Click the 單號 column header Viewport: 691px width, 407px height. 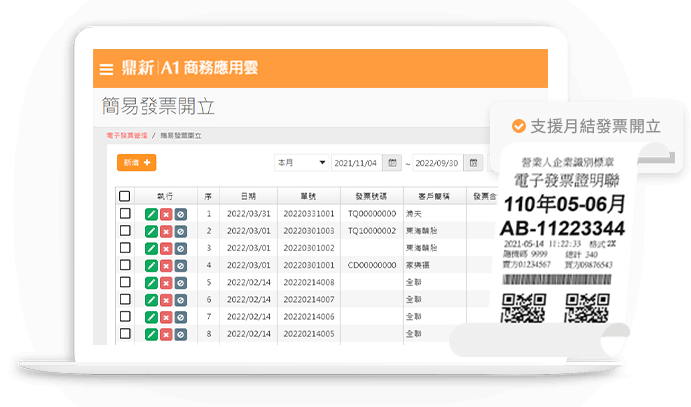(x=309, y=196)
